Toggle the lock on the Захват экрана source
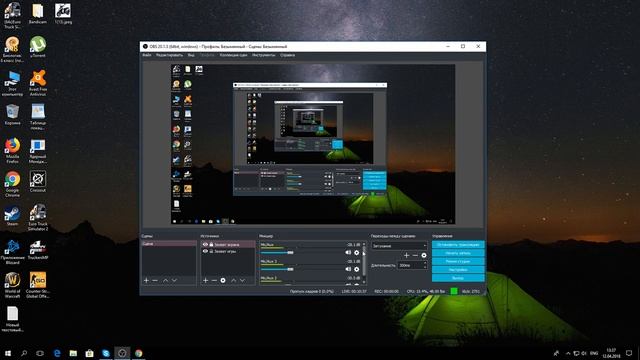The image size is (640, 360). coord(211,244)
